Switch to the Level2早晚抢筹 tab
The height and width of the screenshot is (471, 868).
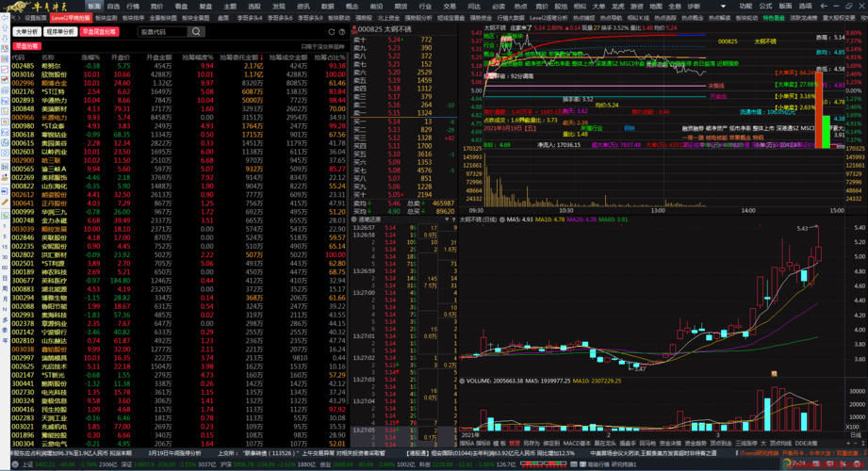tap(72, 17)
